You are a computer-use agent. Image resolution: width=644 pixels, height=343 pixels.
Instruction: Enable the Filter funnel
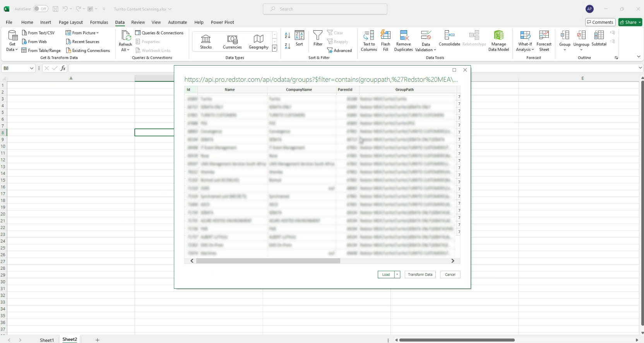click(318, 38)
